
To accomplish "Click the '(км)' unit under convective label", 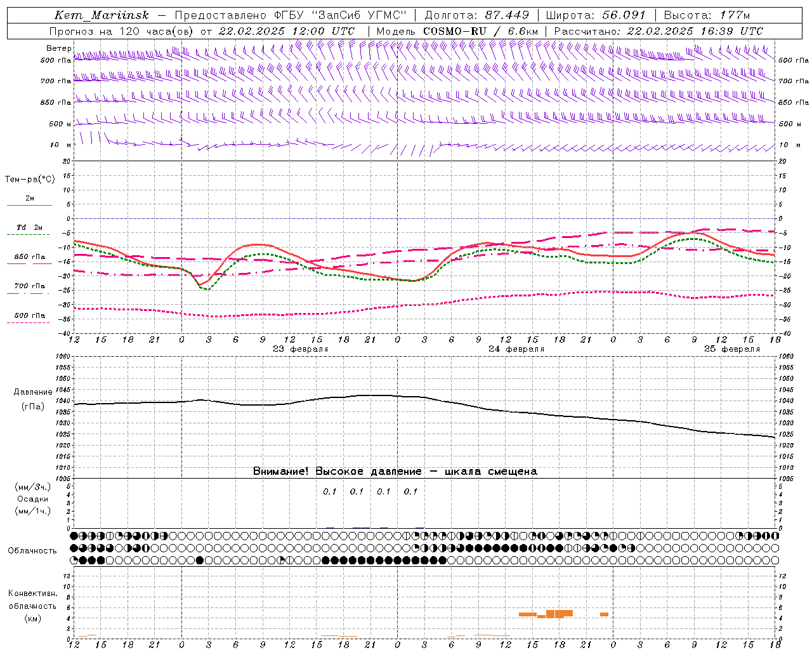I will (x=33, y=618).
